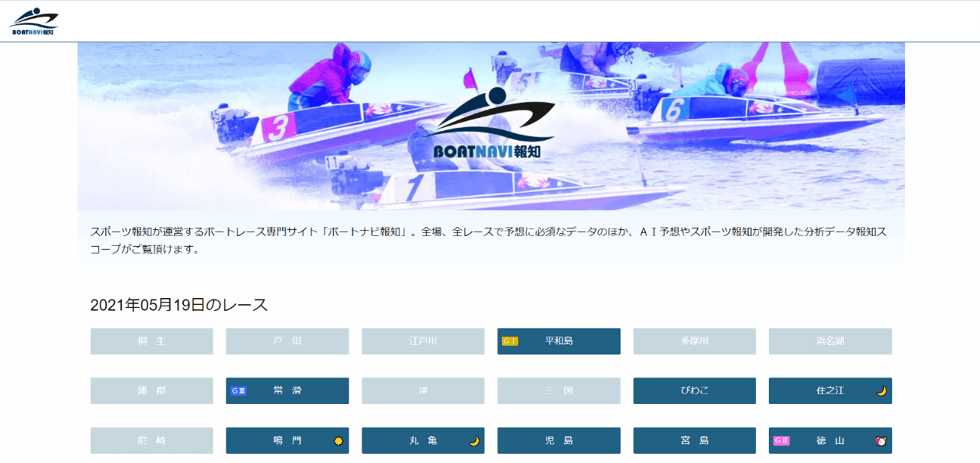The height and width of the screenshot is (463, 980).
Task: Open the 常滑 race page
Action: point(287,391)
